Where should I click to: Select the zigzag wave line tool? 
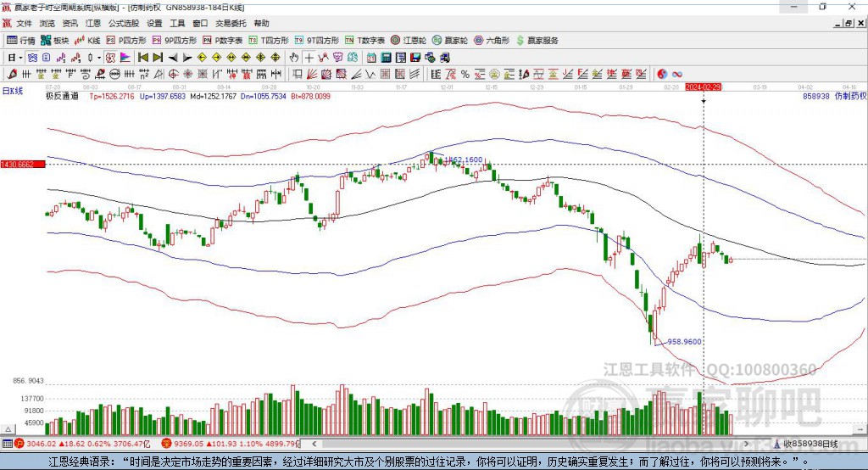point(370,74)
